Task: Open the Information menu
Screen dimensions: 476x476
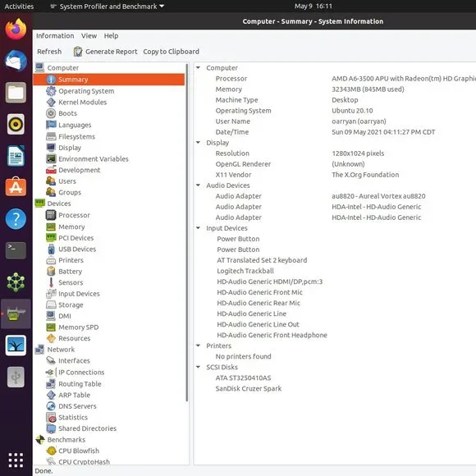Action: (55, 36)
